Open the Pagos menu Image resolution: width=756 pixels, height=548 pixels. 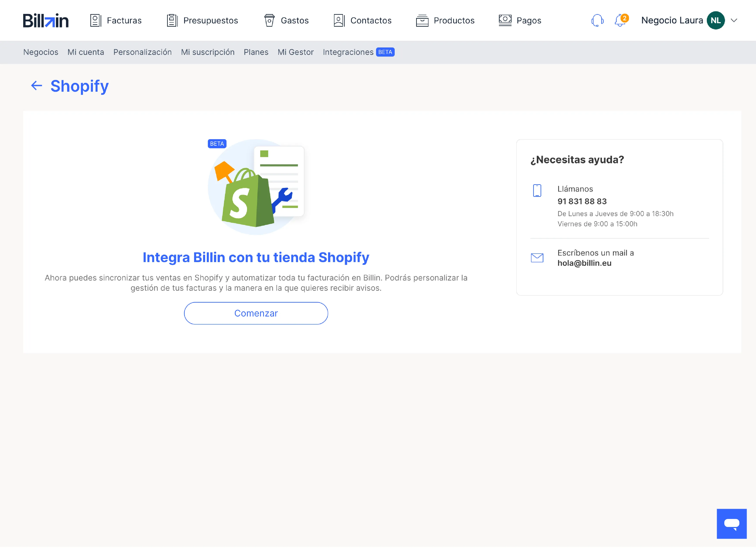pyautogui.click(x=520, y=20)
